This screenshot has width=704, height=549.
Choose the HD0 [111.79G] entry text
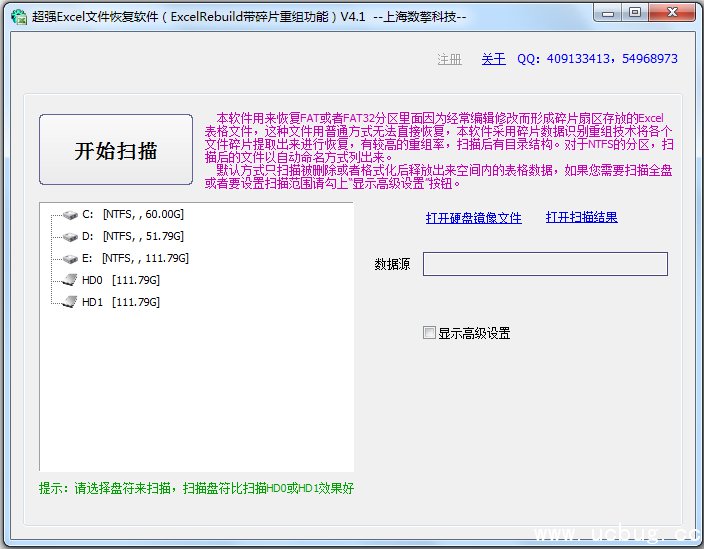click(x=120, y=281)
